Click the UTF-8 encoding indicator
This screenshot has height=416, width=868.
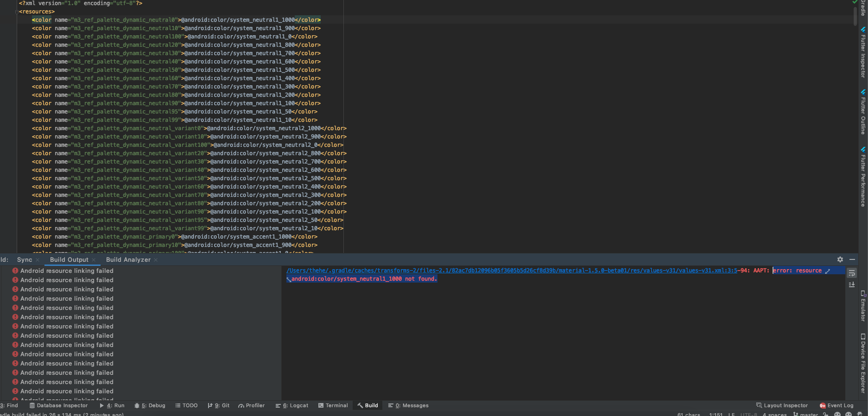tap(748, 414)
